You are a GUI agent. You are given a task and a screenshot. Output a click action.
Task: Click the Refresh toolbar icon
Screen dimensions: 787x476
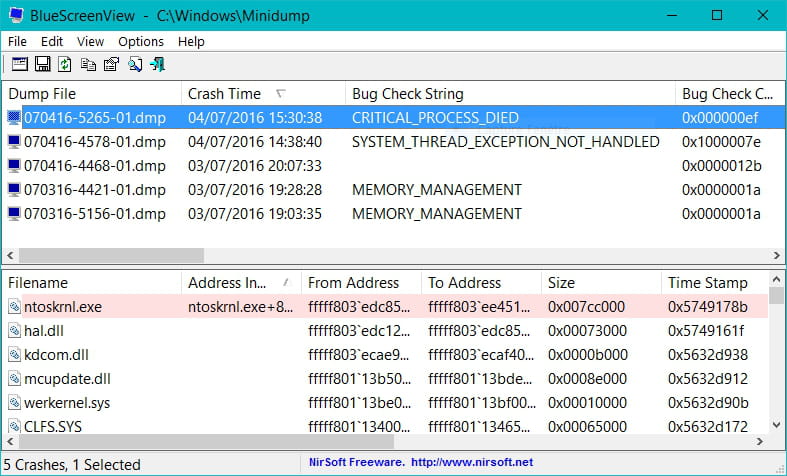(x=65, y=65)
